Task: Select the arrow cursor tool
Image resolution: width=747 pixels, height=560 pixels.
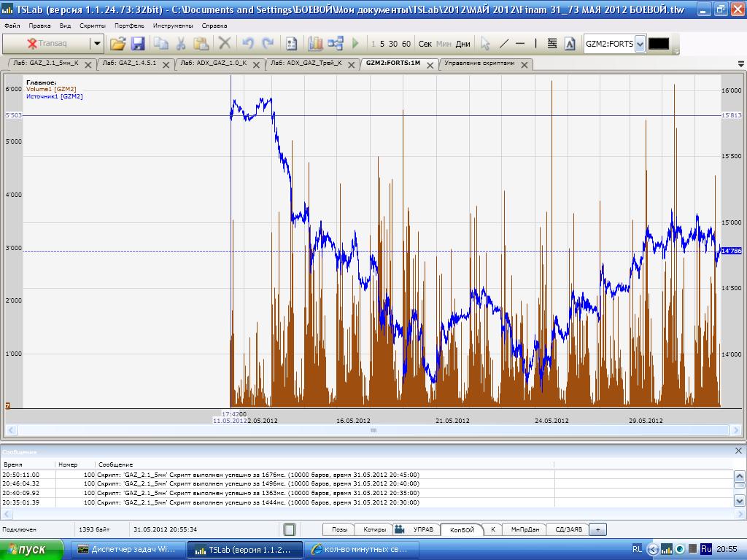Action: point(485,44)
